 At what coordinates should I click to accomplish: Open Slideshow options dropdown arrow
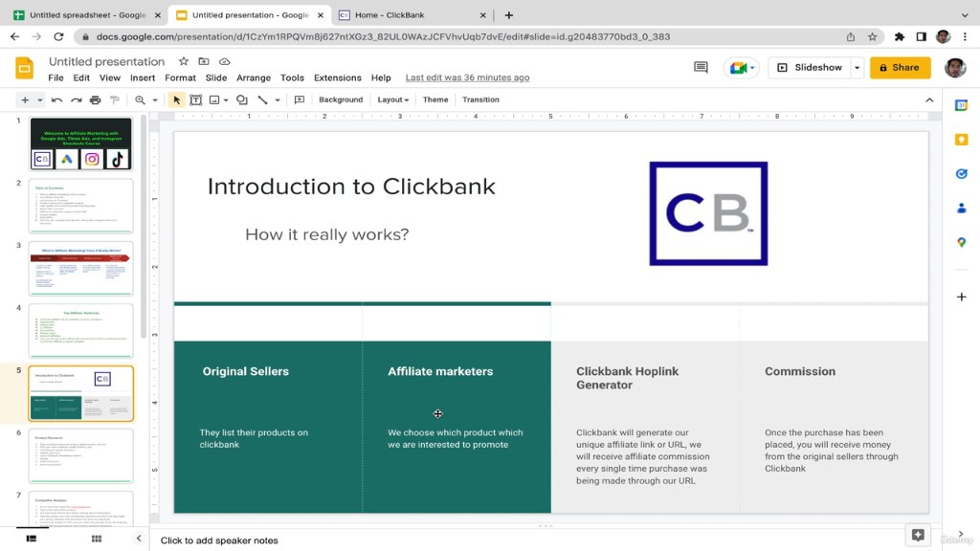[857, 68]
